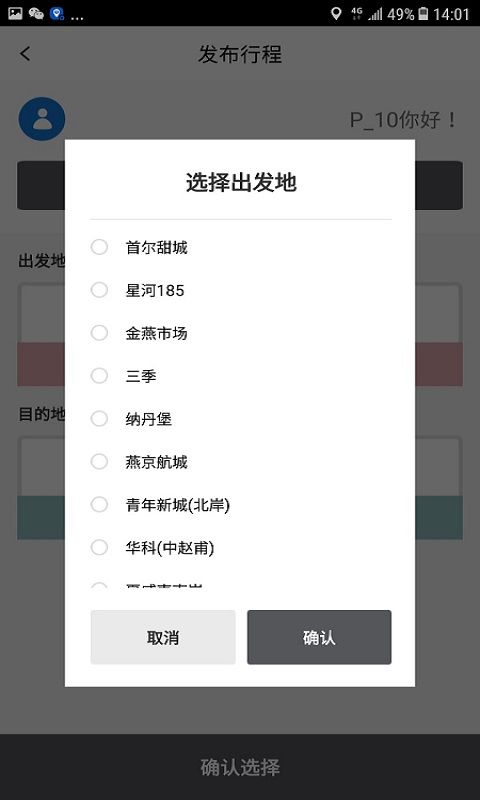Tap the battery icon in status bar
This screenshot has width=480, height=800.
(x=423, y=14)
